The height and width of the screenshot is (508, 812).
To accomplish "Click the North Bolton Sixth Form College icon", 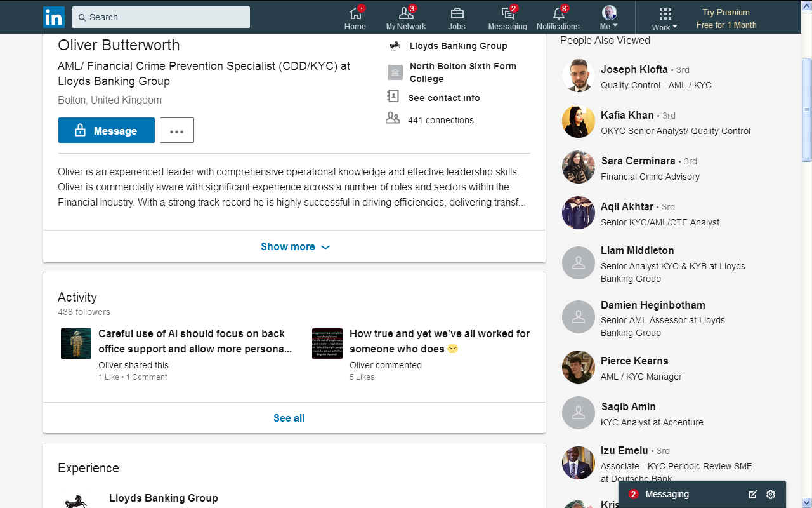I will point(395,72).
